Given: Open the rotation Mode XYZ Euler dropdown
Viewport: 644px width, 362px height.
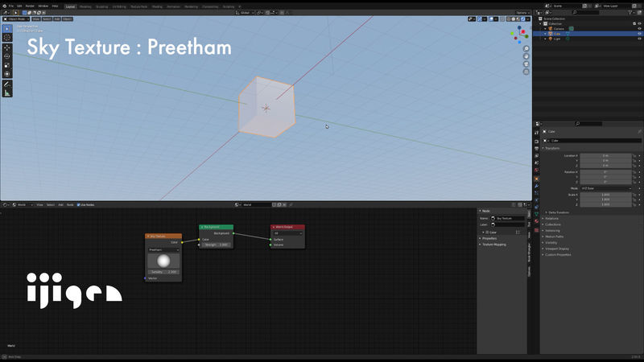Looking at the screenshot, I should coord(606,188).
